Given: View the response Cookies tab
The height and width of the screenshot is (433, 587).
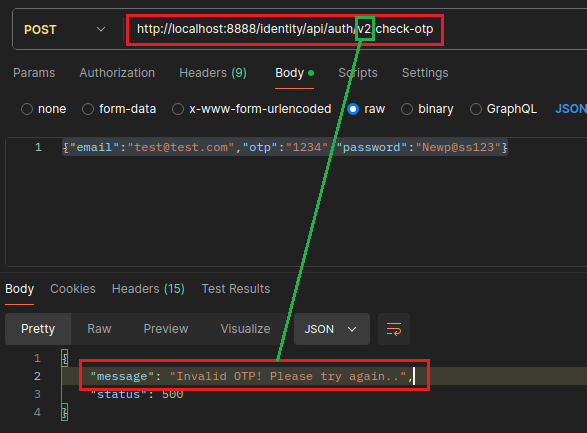Looking at the screenshot, I should click(73, 289).
